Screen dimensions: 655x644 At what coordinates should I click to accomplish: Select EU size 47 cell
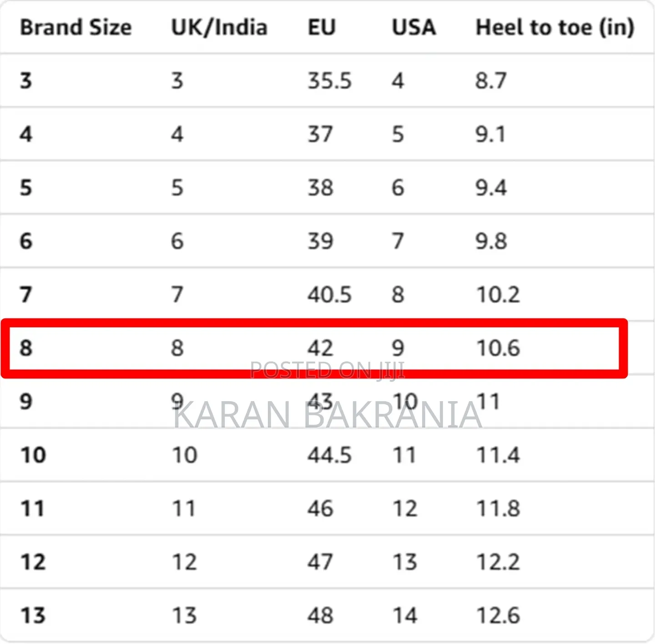[x=320, y=562]
